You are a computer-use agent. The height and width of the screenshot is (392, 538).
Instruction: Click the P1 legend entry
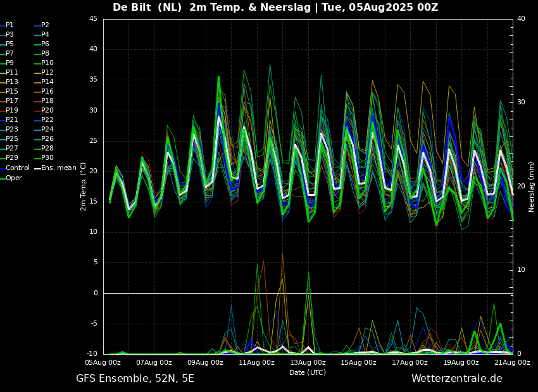(x=9, y=25)
